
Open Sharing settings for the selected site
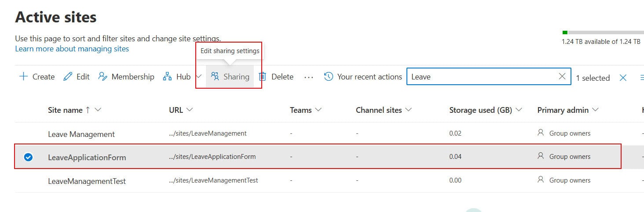(230, 76)
